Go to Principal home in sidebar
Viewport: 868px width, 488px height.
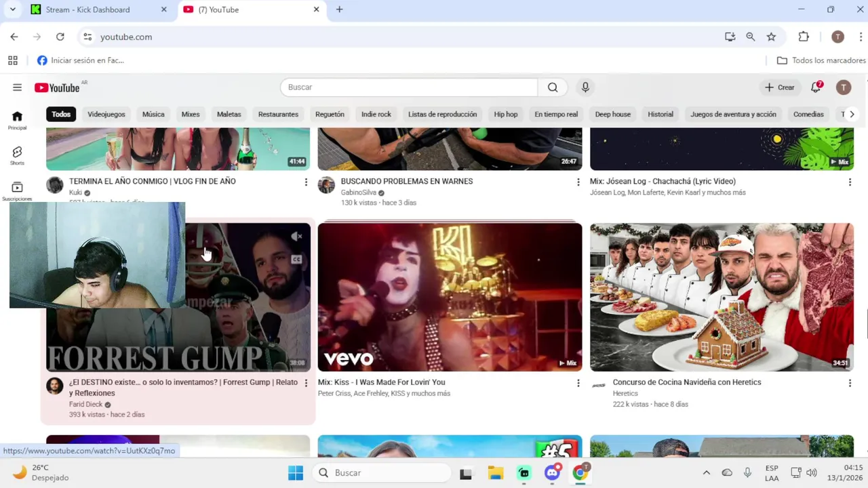pyautogui.click(x=17, y=120)
